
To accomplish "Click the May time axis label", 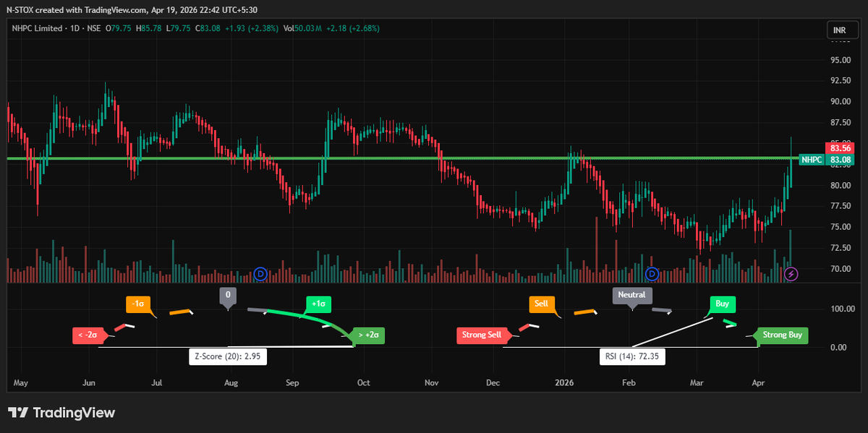I will (x=20, y=382).
